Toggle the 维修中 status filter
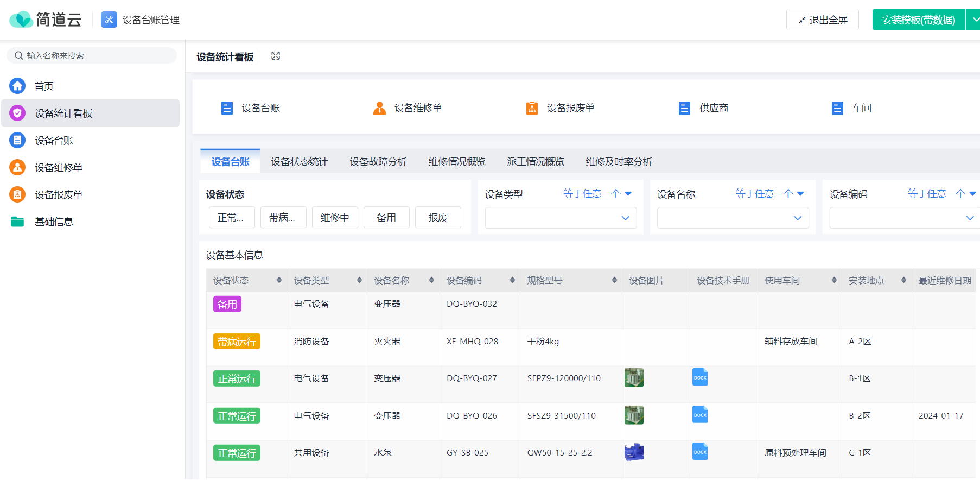980x480 pixels. pyautogui.click(x=335, y=217)
